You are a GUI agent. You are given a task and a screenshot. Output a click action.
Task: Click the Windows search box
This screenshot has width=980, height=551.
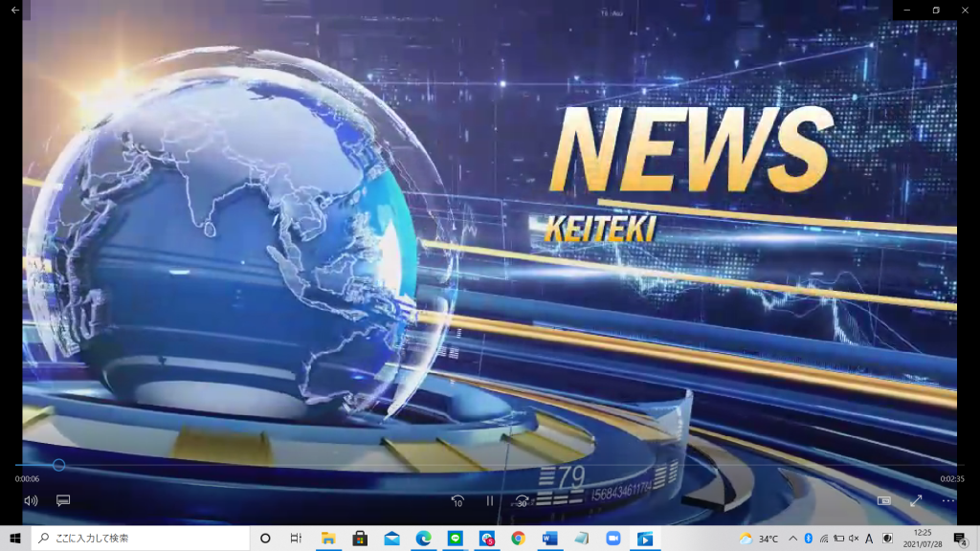coord(141,539)
